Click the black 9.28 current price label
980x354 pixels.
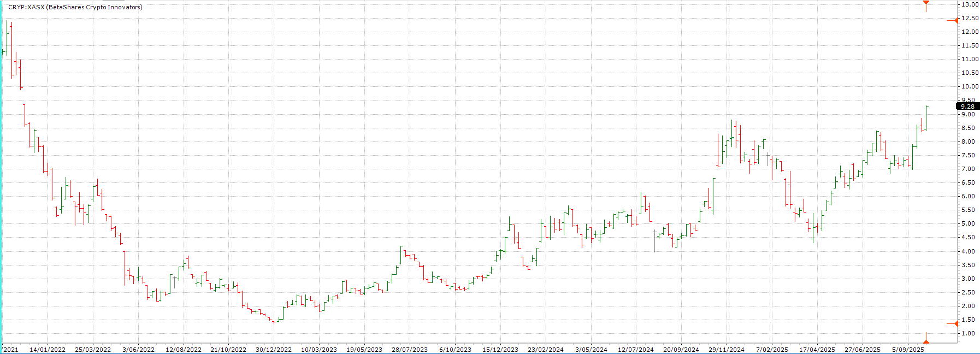pos(967,107)
